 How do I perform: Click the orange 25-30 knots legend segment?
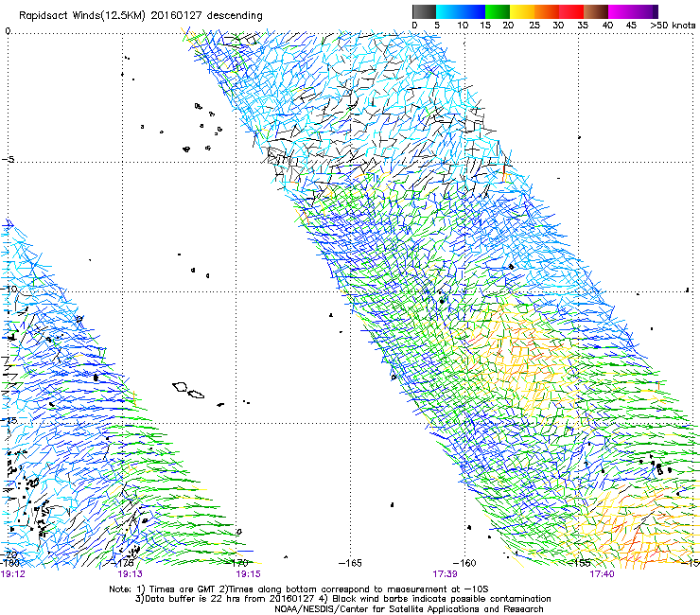pos(547,11)
